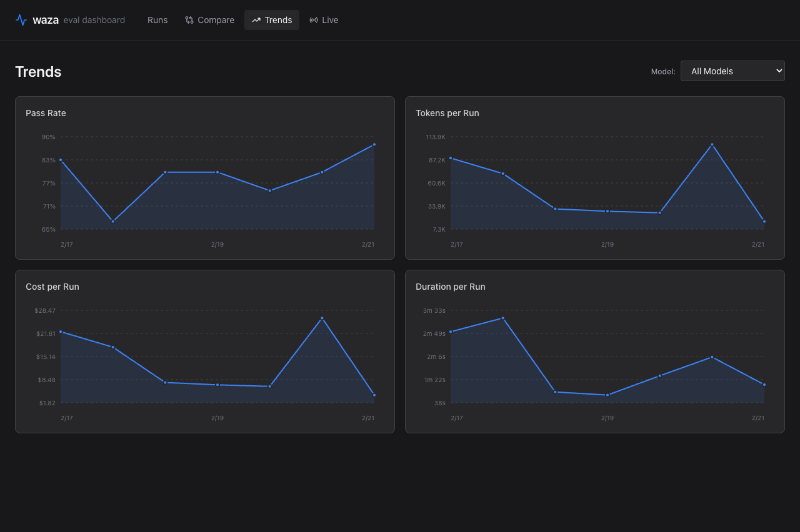This screenshot has height=532, width=800.
Task: Click the Trends page heading
Action: pos(38,72)
